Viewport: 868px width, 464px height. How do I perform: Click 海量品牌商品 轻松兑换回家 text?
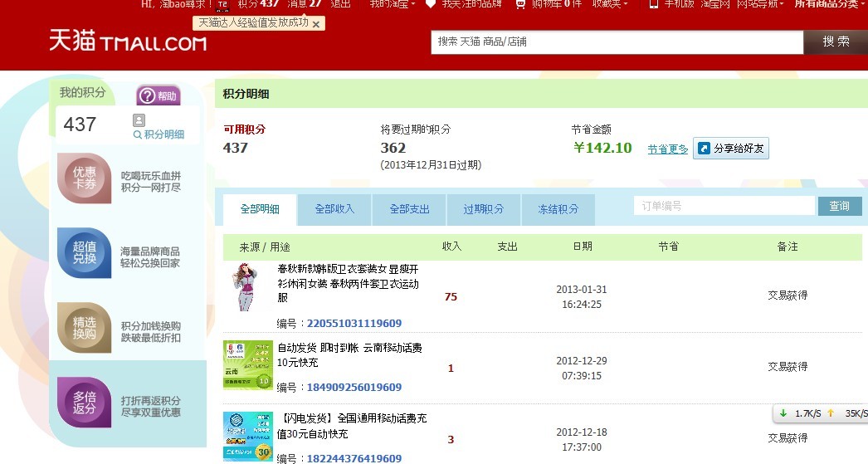click(x=150, y=257)
